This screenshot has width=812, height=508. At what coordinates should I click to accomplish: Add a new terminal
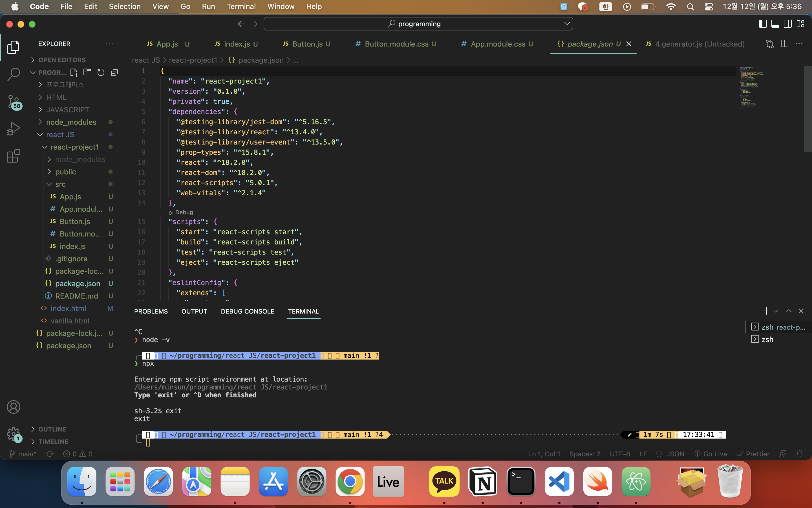pos(766,311)
